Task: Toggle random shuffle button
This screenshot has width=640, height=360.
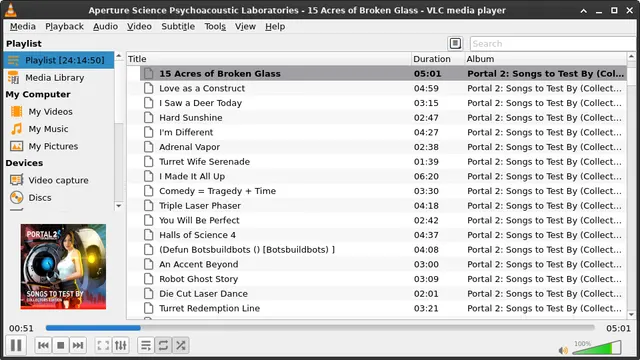Action: tap(181, 345)
